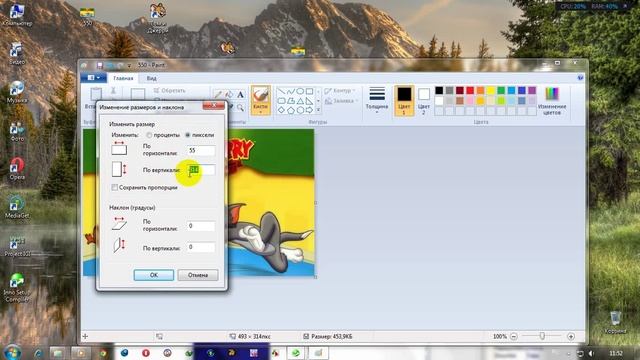Screen dimensions: 640x360
Task: Open the Paint help icon
Action: tap(580, 78)
